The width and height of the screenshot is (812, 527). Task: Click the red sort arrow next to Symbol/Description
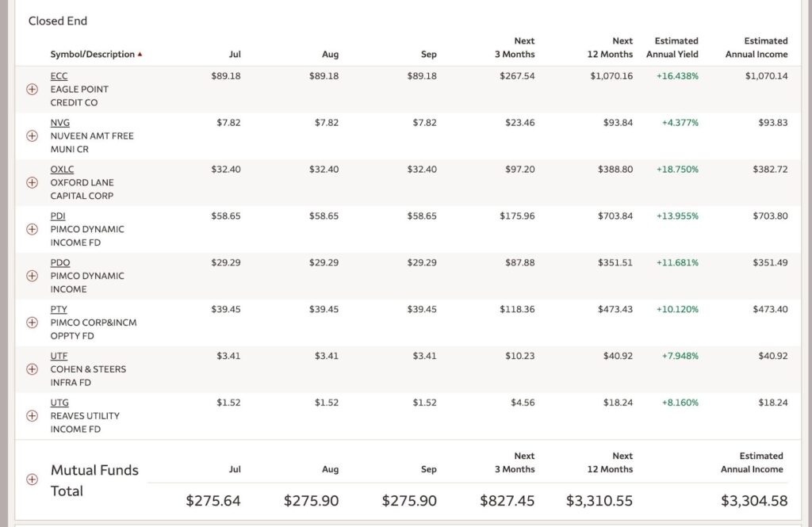(140, 55)
